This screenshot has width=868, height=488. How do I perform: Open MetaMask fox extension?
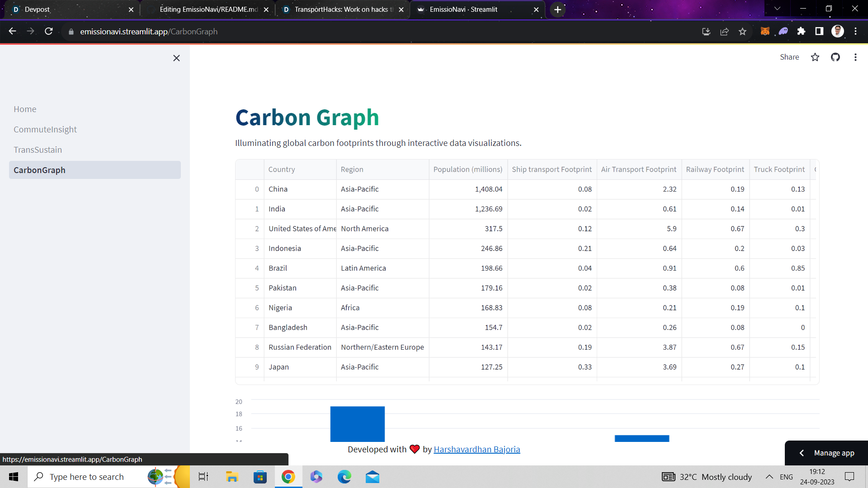pyautogui.click(x=765, y=31)
